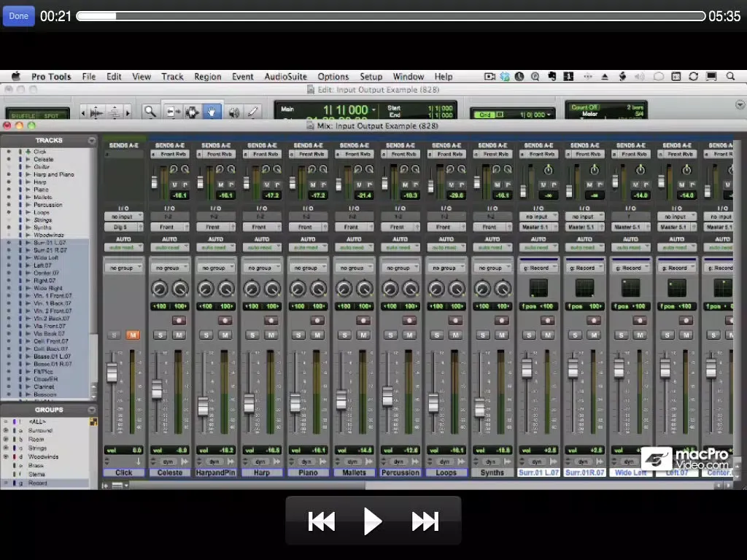Open the Window menu

pos(408,77)
